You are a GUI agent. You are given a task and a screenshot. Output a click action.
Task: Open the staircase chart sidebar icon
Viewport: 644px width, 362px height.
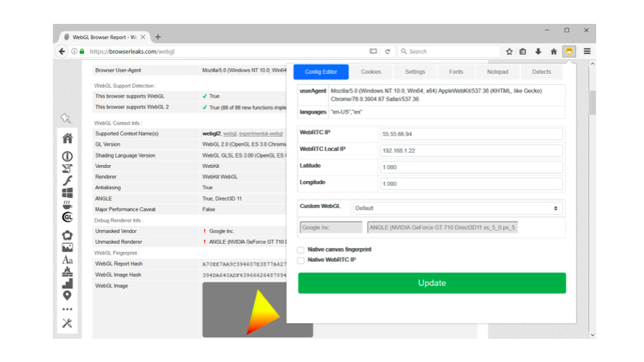[x=67, y=283]
